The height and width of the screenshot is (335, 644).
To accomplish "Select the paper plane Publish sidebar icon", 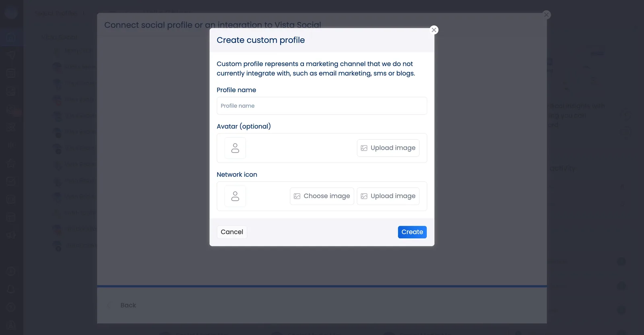I will 11,55.
